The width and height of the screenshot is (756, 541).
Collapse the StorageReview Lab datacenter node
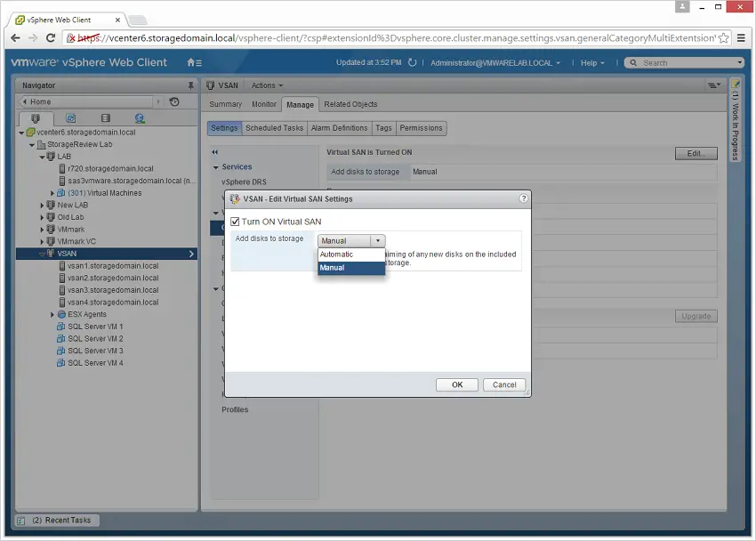tap(32, 145)
